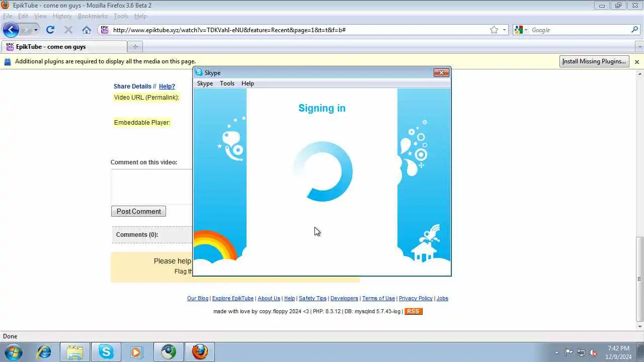Open Firefox Help menu

140,16
